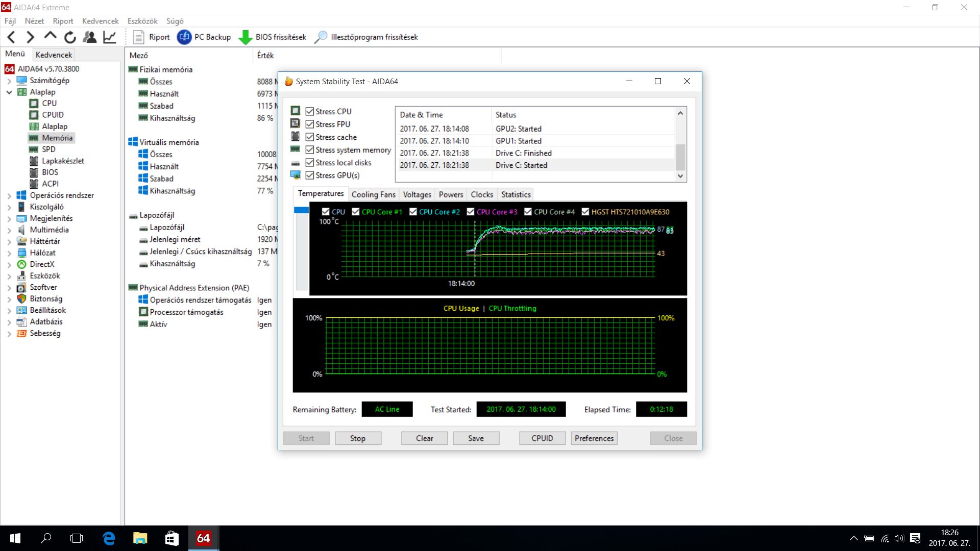Select Memória tree item
Screen dimensions: 980x551
tap(57, 138)
